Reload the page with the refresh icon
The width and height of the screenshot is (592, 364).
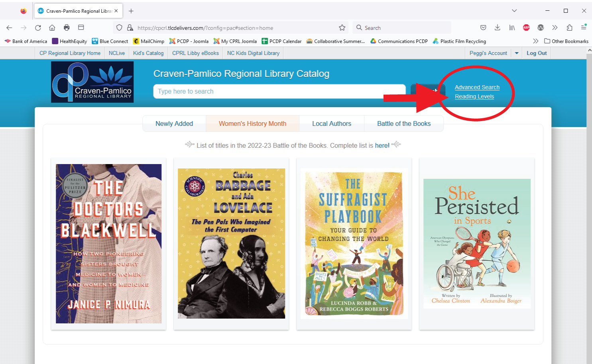pos(38,27)
